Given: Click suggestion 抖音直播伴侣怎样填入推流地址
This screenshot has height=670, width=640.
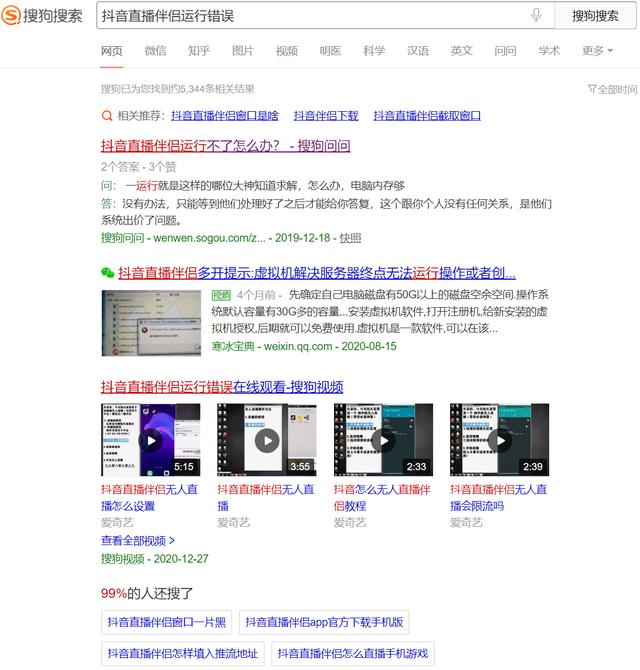Looking at the screenshot, I should click(x=183, y=654).
